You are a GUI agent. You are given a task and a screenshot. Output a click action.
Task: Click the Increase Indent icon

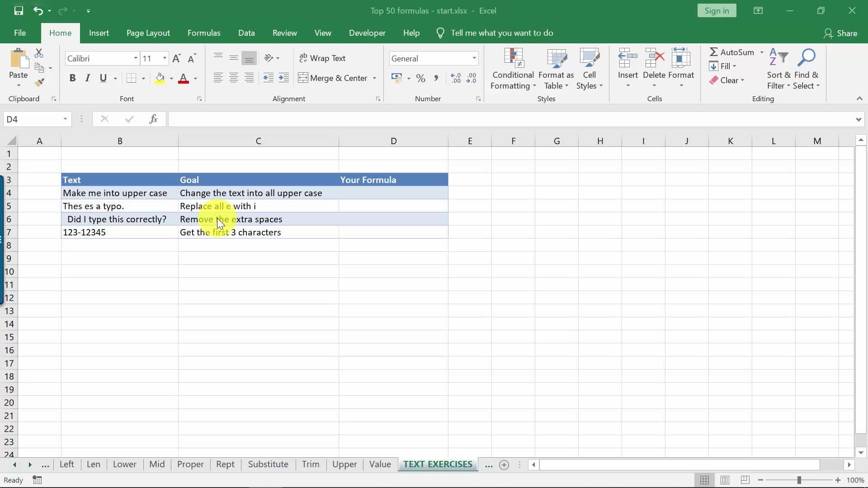pyautogui.click(x=284, y=78)
